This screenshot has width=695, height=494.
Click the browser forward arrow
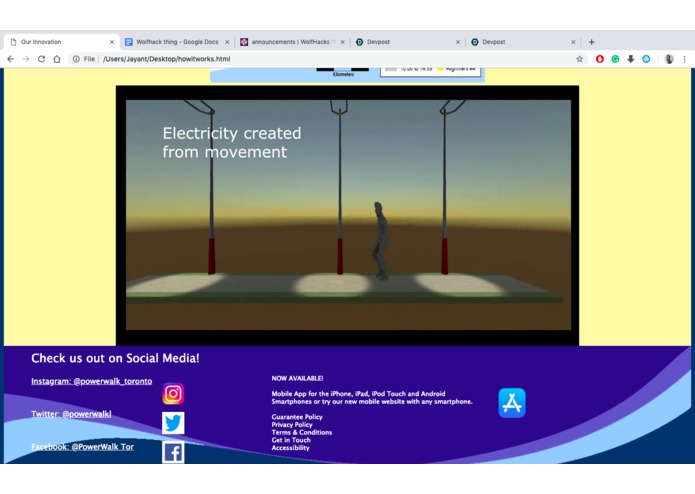pyautogui.click(x=26, y=59)
